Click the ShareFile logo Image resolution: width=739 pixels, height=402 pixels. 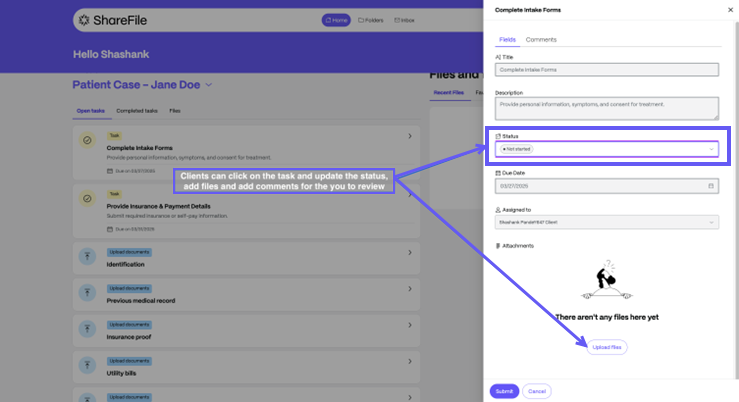coord(113,20)
